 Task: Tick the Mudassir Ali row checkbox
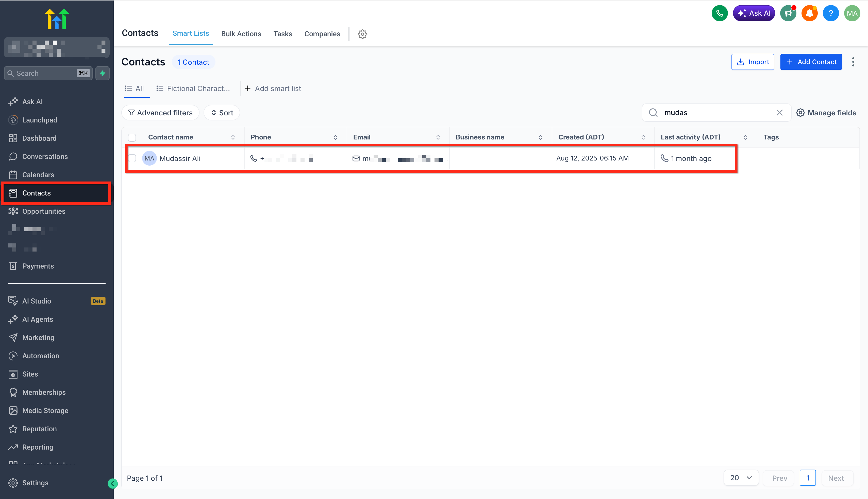click(x=132, y=158)
